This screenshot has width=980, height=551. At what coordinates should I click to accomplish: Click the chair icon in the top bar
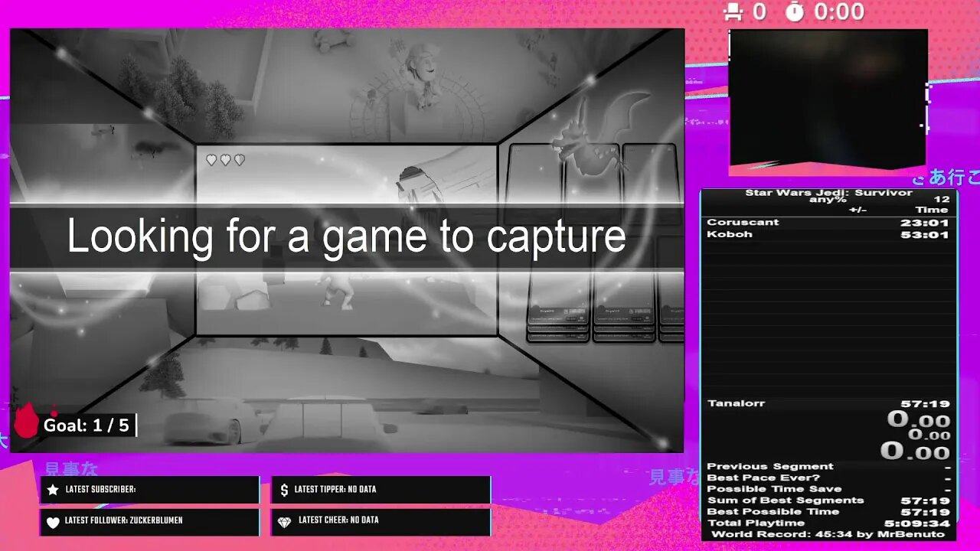pos(734,11)
